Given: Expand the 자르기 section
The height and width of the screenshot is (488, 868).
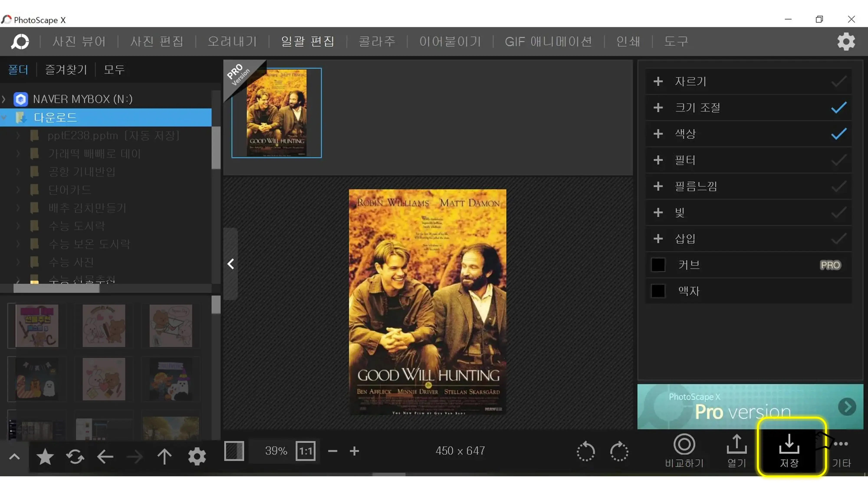Looking at the screenshot, I should tap(658, 82).
